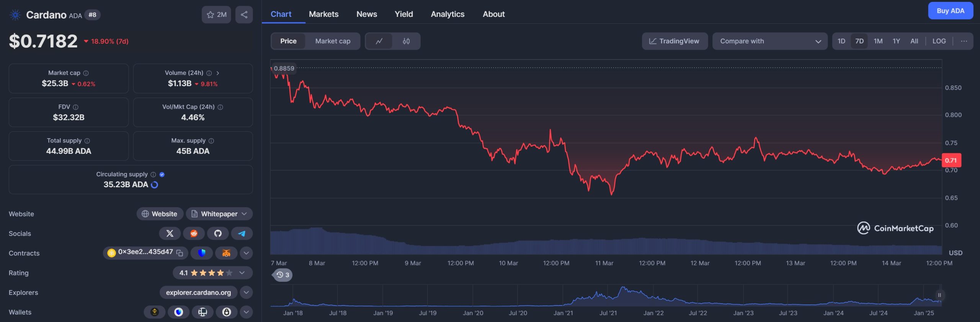
Task: Toggle LOG scale on chart
Action: point(939,41)
